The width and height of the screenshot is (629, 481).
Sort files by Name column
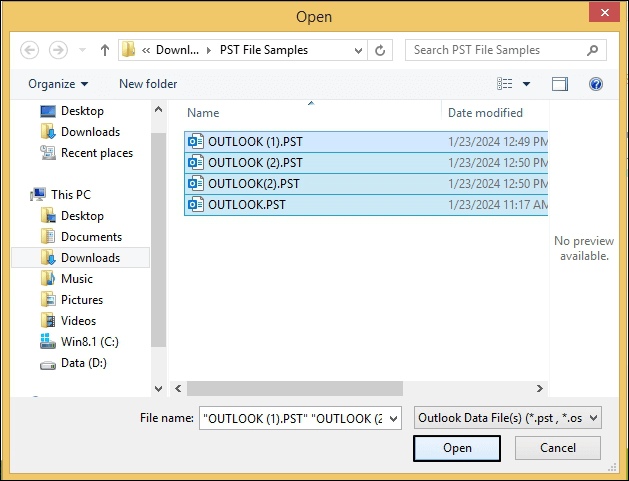click(203, 113)
